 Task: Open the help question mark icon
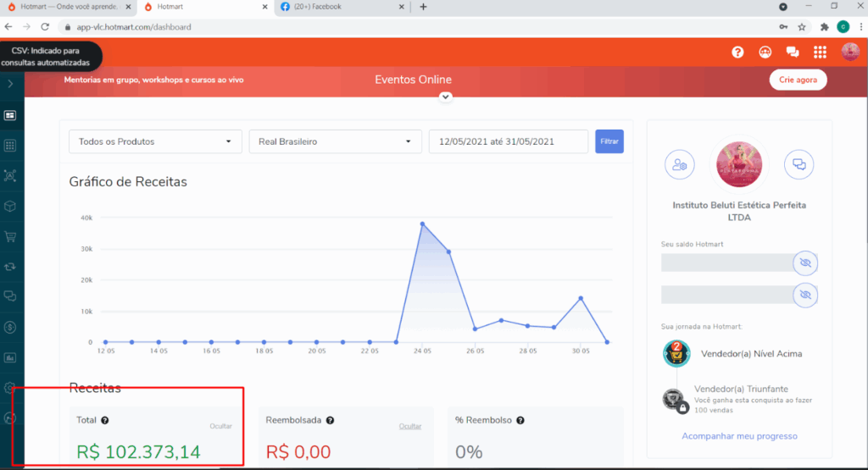coord(737,53)
